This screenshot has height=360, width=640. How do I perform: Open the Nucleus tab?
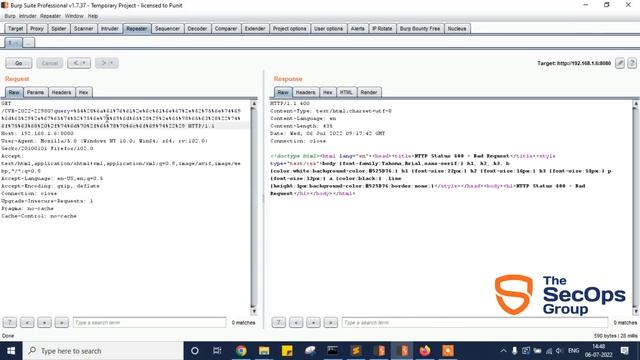[x=457, y=29]
